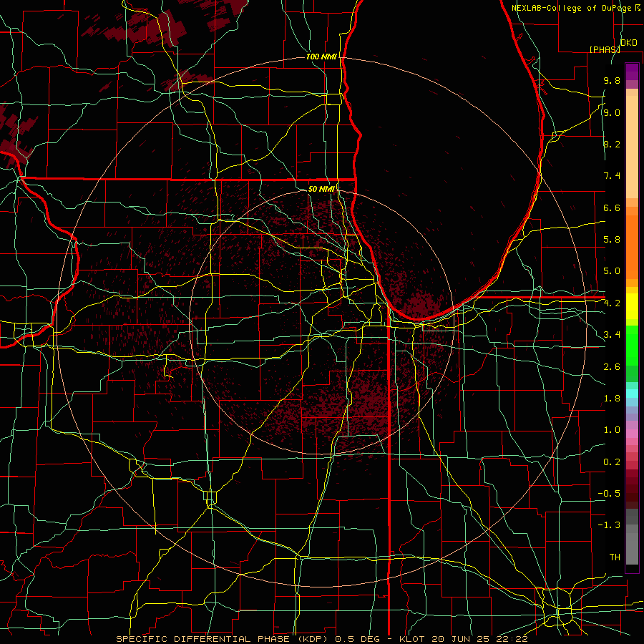Viewport: 644px width, 644px height.
Task: Click the 6.6 scale value
Action: [x=612, y=208]
